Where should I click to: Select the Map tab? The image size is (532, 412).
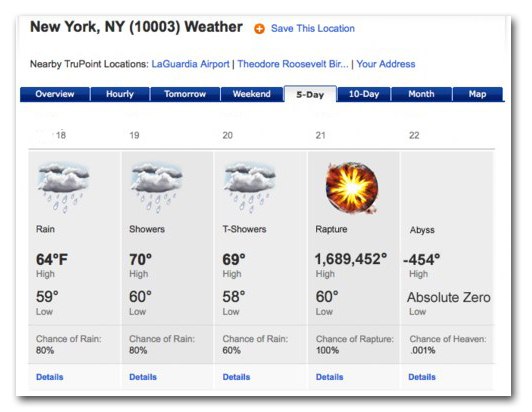[477, 94]
